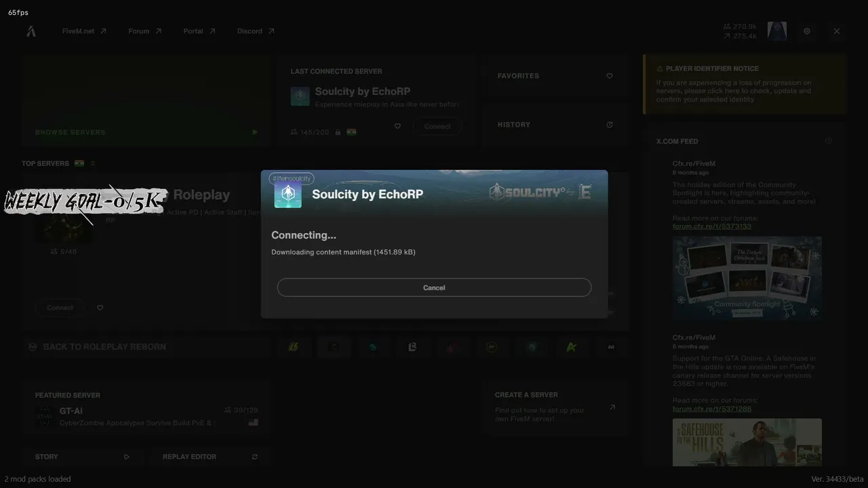Click the India flag next to Top Servers
The height and width of the screenshot is (488, 868).
coord(79,163)
